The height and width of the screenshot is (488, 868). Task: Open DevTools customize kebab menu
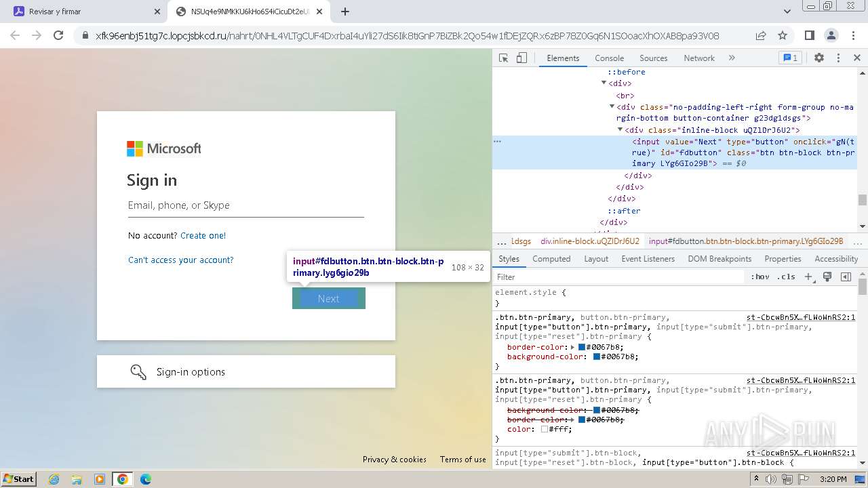tap(838, 58)
